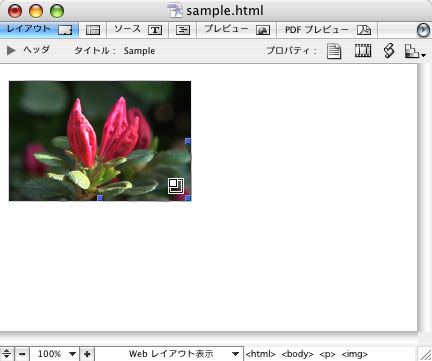Image resolution: width=432 pixels, height=361 pixels.
Task: Click the window resize grip corner
Action: click(x=425, y=354)
